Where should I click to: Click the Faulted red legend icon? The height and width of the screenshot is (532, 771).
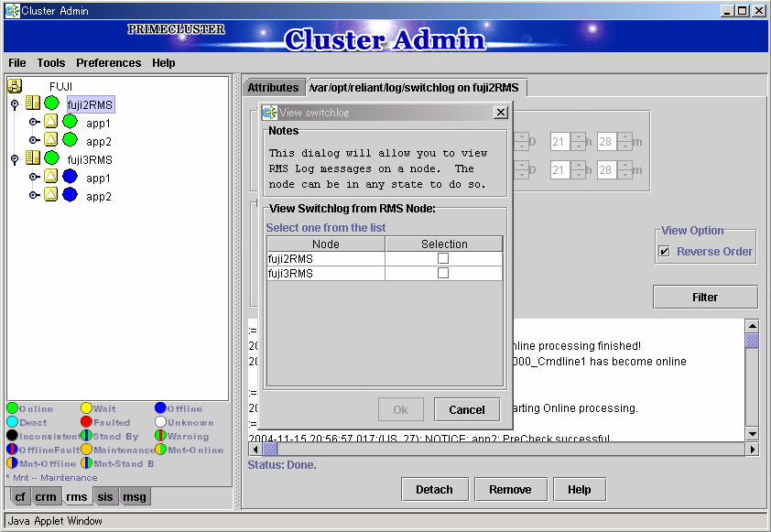pos(87,422)
